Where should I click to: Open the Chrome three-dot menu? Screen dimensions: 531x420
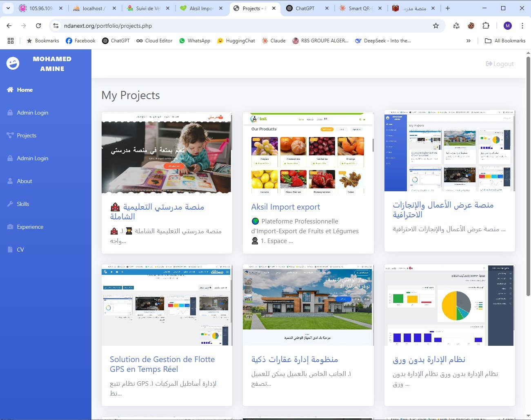tap(522, 25)
